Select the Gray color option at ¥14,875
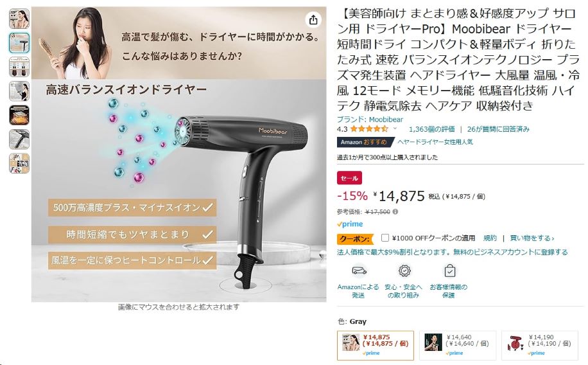This screenshot has width=588, height=365. click(376, 346)
